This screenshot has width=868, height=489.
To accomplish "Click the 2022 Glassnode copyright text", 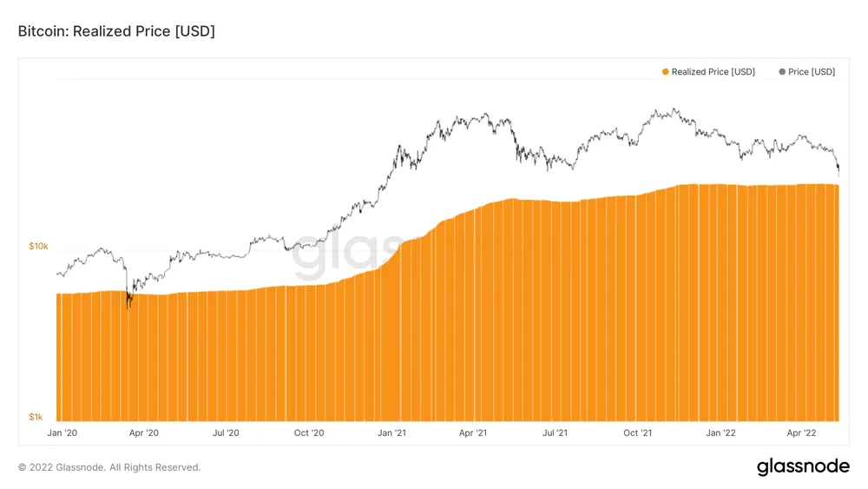I will [109, 467].
